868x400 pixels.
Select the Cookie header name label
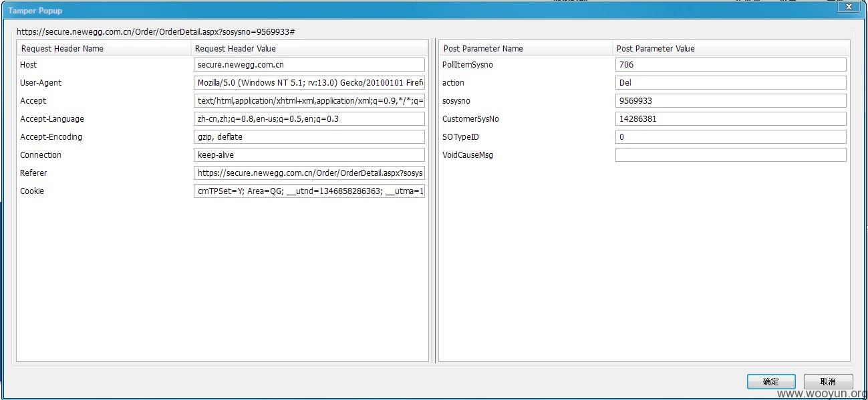32,191
